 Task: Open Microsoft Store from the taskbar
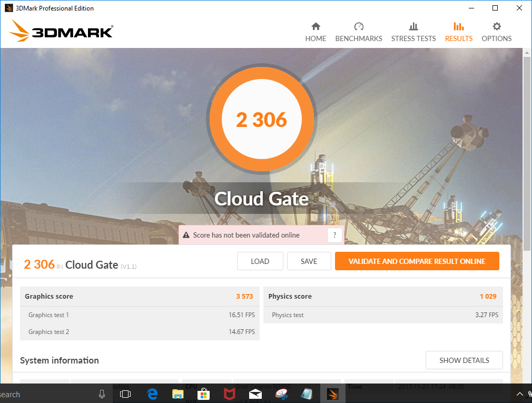[203, 394]
